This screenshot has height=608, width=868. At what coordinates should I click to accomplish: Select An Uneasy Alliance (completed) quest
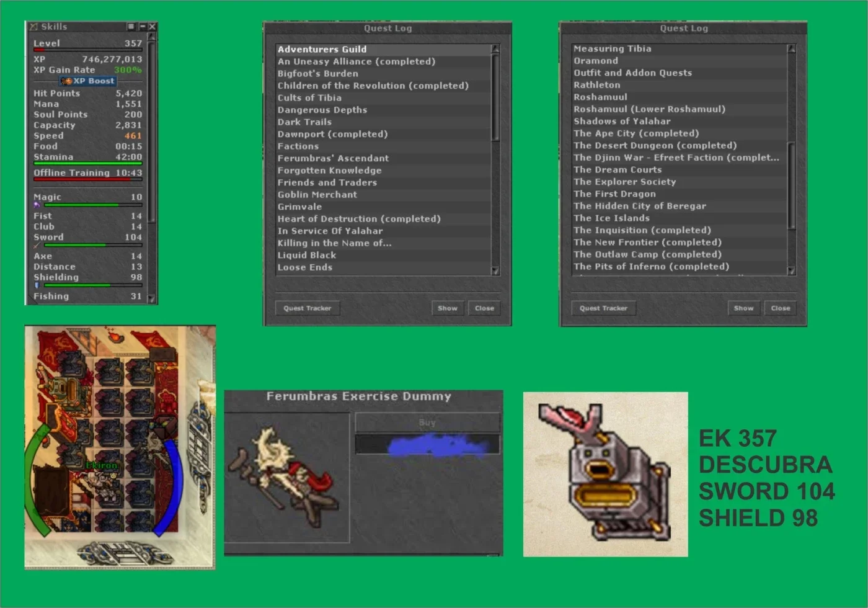point(383,61)
